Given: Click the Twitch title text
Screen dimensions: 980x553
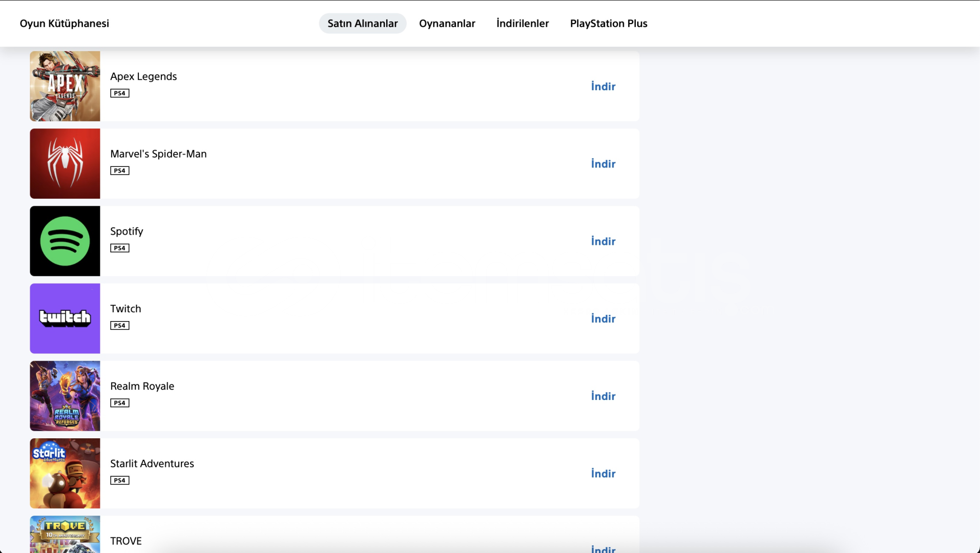Looking at the screenshot, I should point(126,309).
